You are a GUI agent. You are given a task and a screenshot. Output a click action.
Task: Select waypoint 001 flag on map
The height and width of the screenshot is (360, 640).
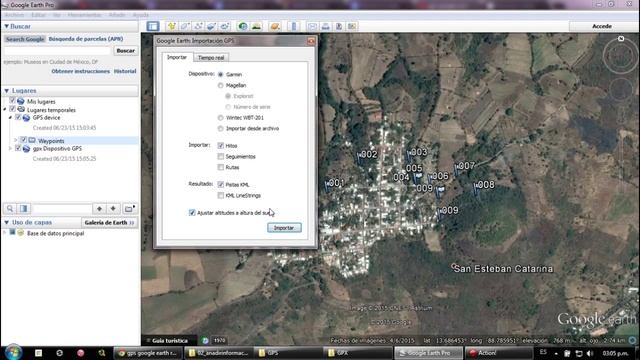click(327, 186)
